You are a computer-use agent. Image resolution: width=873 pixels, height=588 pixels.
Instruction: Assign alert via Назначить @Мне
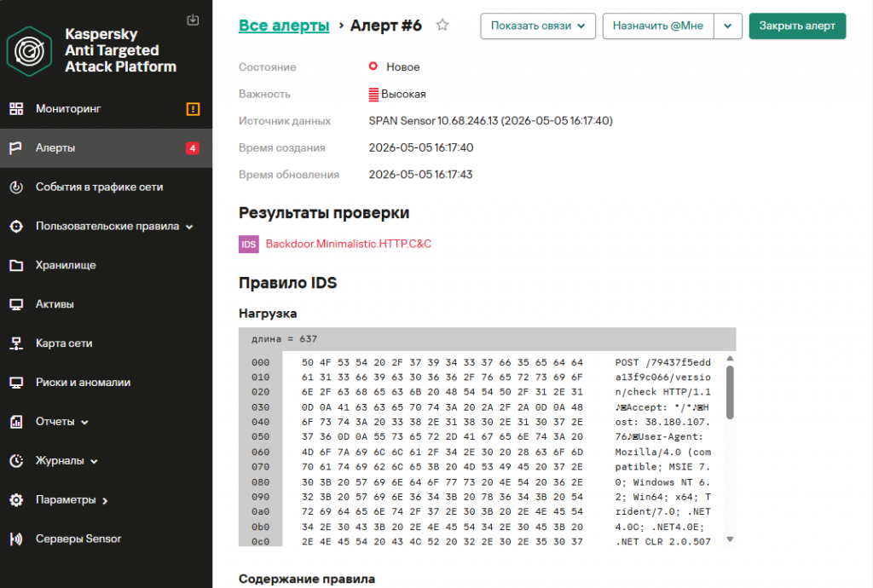tap(658, 26)
